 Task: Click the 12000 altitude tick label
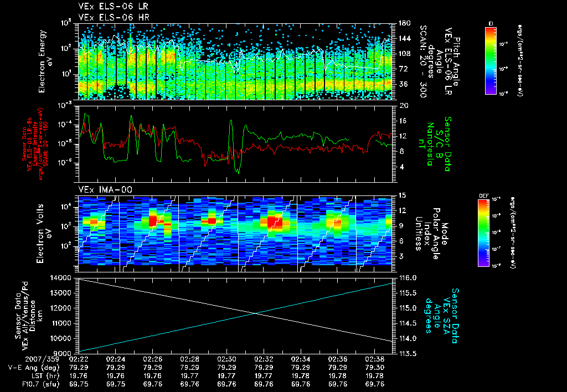pyautogui.click(x=60, y=308)
